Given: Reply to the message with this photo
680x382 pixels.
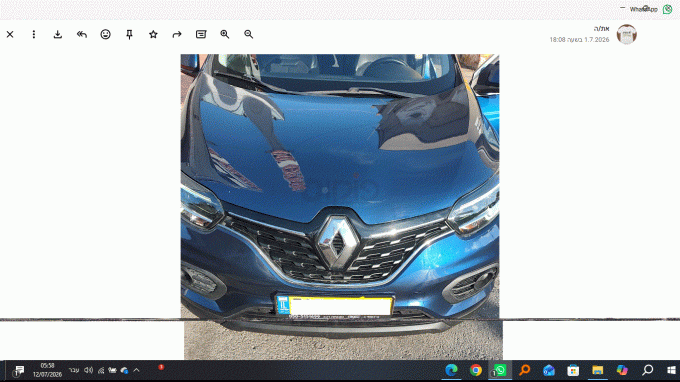Looking at the screenshot, I should point(82,34).
